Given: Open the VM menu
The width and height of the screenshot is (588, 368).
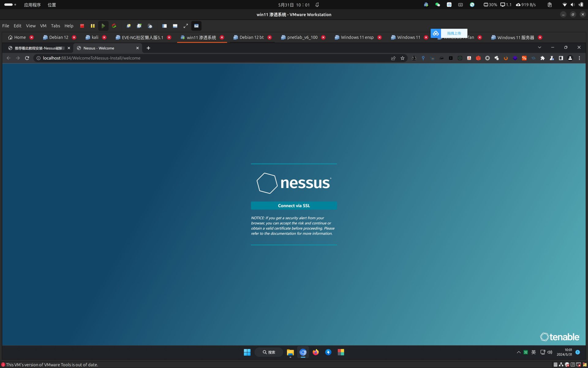Looking at the screenshot, I should (x=43, y=26).
